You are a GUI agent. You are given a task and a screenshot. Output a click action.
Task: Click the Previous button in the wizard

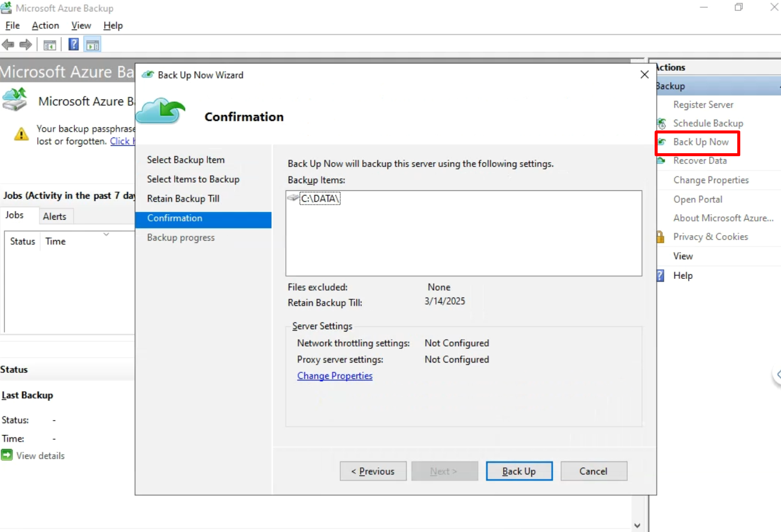[x=373, y=471]
